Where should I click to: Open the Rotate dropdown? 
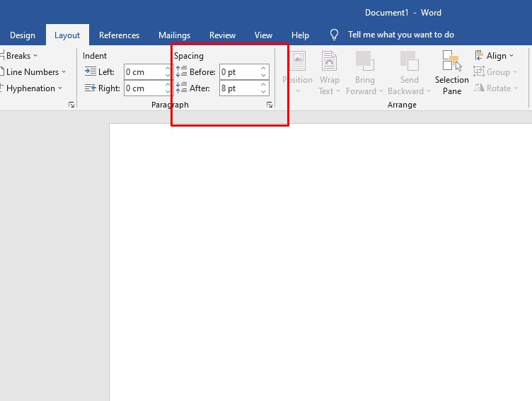pyautogui.click(x=496, y=88)
